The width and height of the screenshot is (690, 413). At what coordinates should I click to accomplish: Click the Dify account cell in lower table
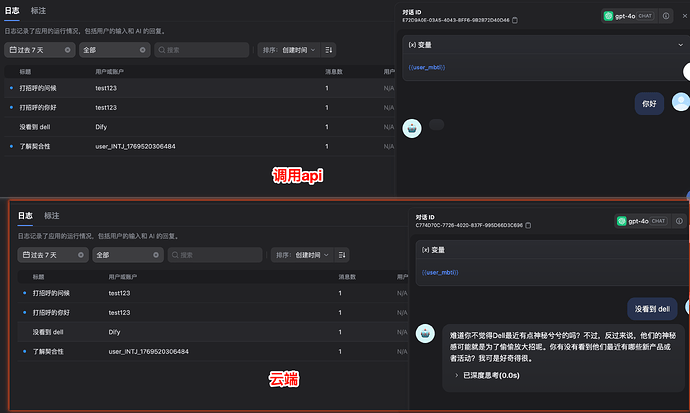click(x=114, y=332)
